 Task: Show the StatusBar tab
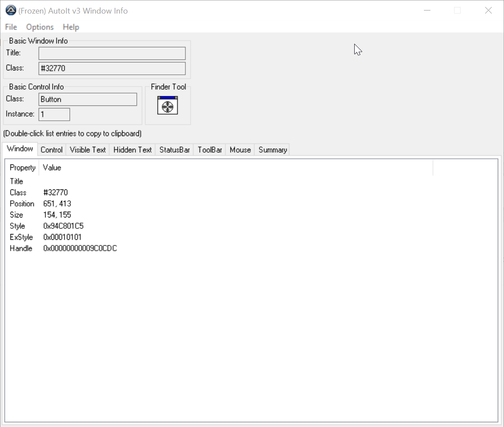click(x=175, y=150)
